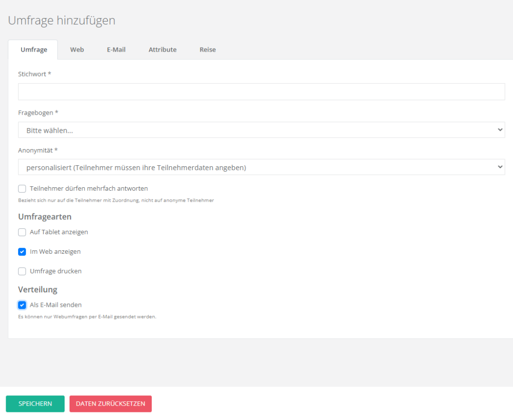Tick the 'Umfrage drucken' checkbox
Screen dimensions: 513x420
pos(22,271)
